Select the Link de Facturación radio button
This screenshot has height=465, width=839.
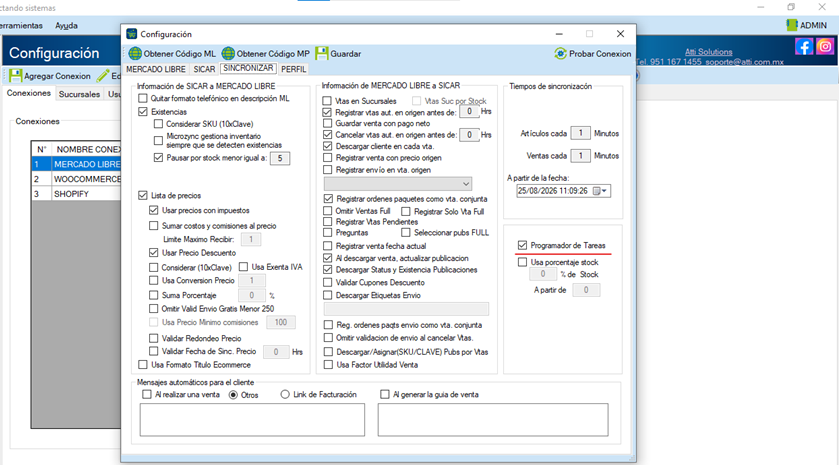(x=285, y=394)
